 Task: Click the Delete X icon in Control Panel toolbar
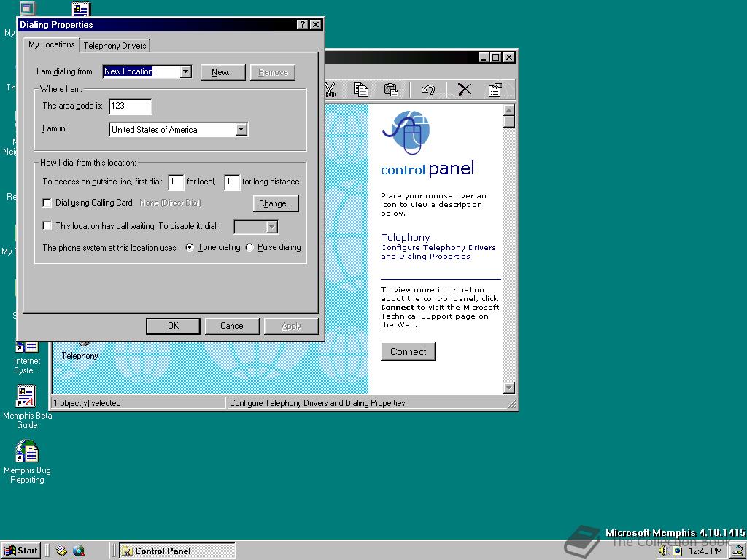tap(464, 90)
